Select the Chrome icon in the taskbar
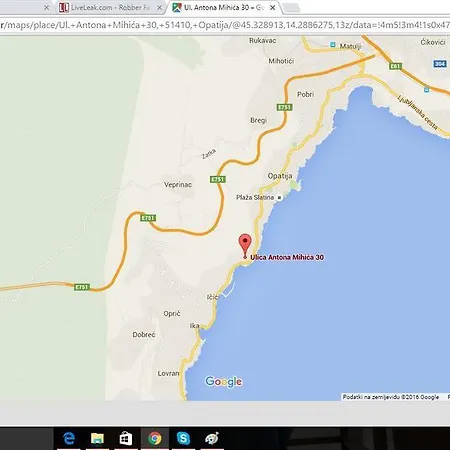Screen dimensions: 450x450 pyautogui.click(x=155, y=438)
